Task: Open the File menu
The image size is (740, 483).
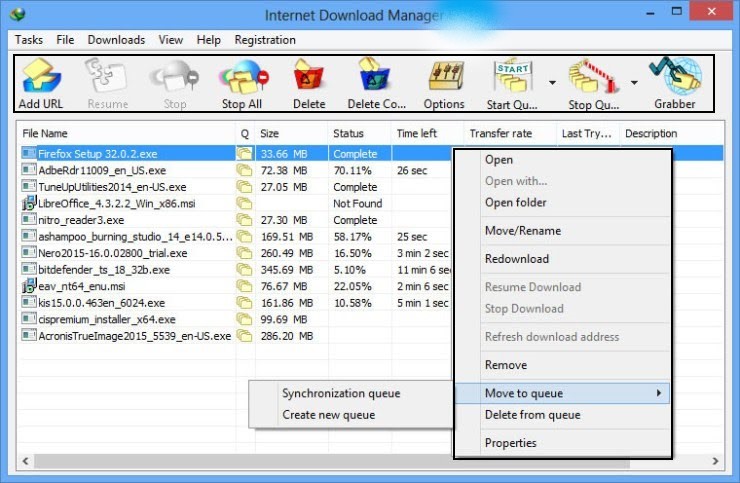Action: [65, 40]
